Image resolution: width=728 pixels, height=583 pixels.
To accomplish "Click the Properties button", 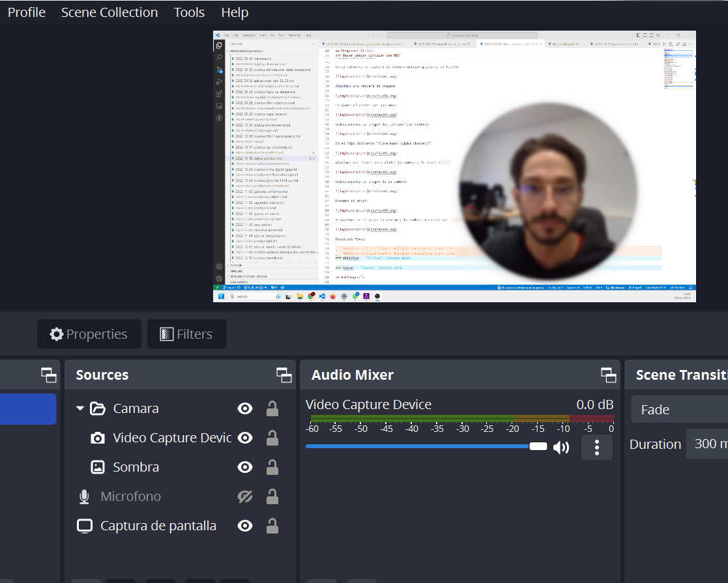I will (x=89, y=334).
